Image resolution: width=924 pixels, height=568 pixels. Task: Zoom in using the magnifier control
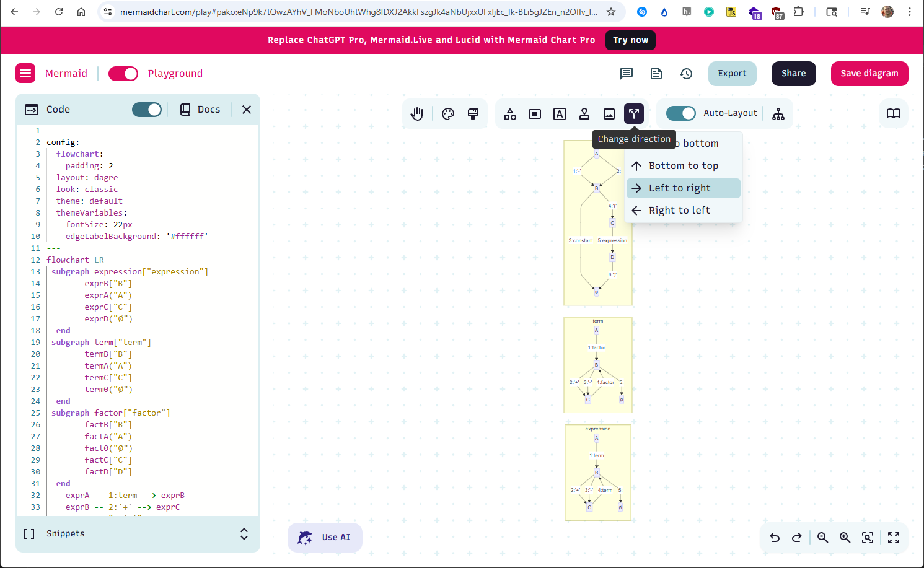845,538
